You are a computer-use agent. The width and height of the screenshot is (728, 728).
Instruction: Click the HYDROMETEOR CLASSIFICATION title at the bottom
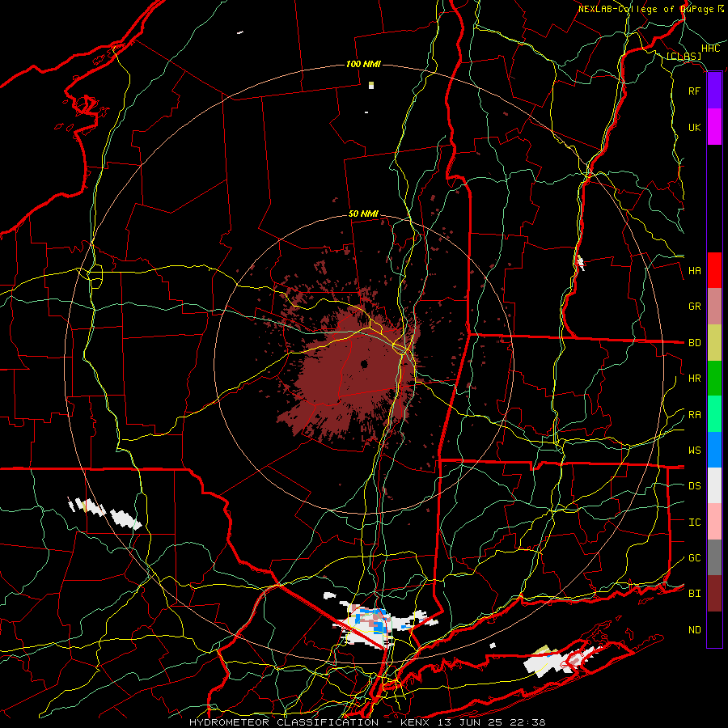click(x=284, y=722)
